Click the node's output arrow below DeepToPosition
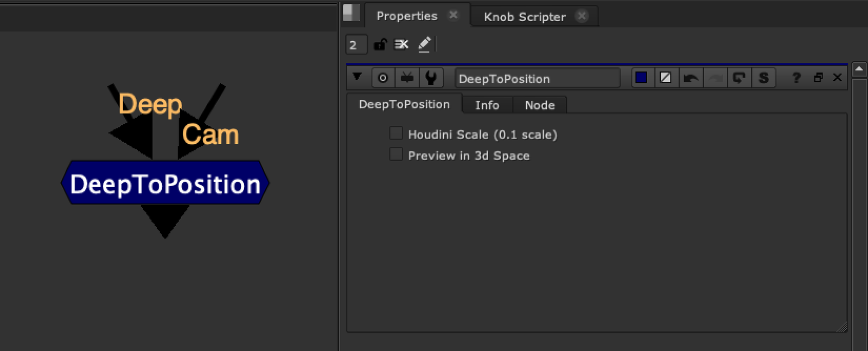 (165, 221)
